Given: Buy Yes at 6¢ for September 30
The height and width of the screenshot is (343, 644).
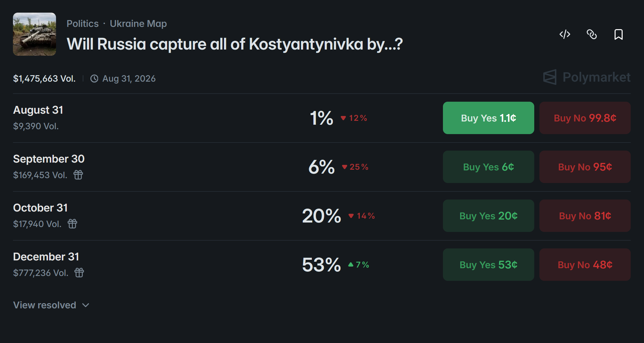Looking at the screenshot, I should pyautogui.click(x=488, y=167).
